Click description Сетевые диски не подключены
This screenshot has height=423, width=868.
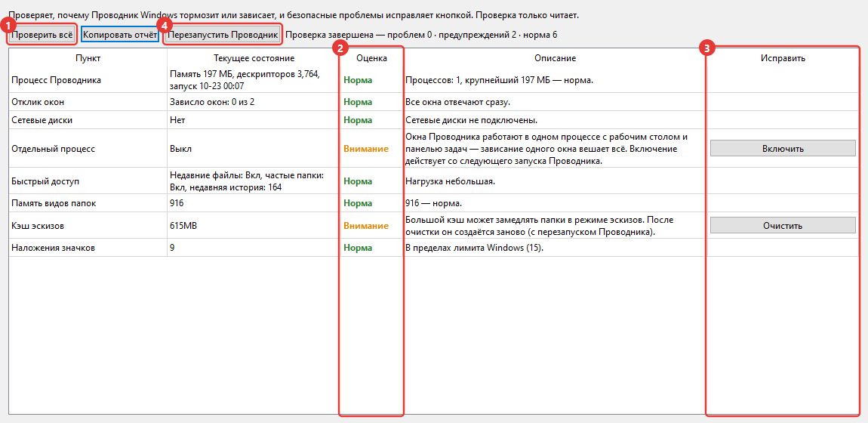click(x=472, y=120)
